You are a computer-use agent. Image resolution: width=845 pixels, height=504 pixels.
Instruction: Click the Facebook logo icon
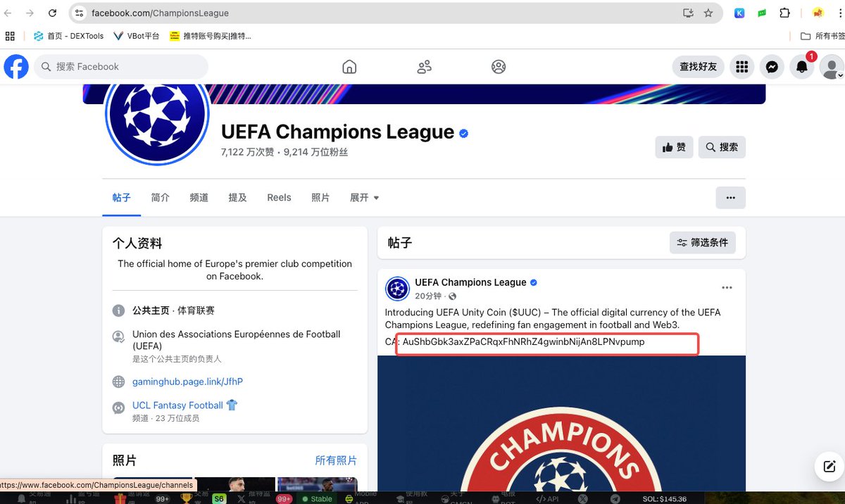point(16,67)
